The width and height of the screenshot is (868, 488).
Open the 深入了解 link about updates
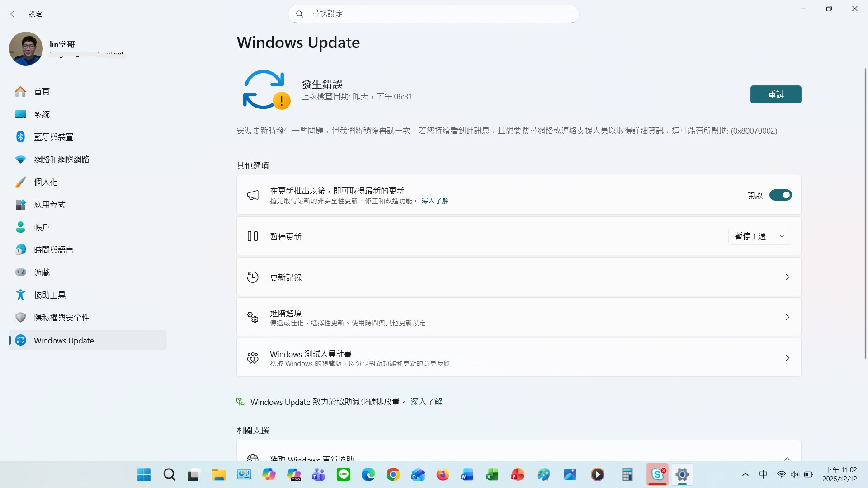coord(434,201)
